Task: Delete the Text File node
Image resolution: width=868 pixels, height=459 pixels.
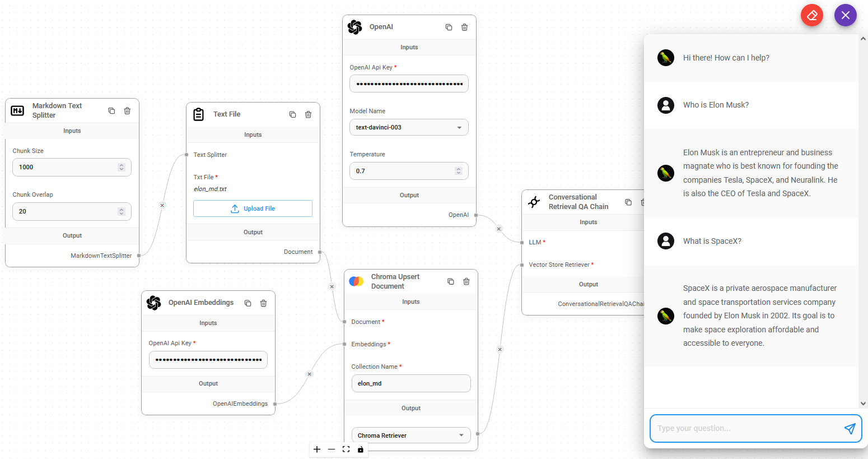Action: click(x=308, y=114)
